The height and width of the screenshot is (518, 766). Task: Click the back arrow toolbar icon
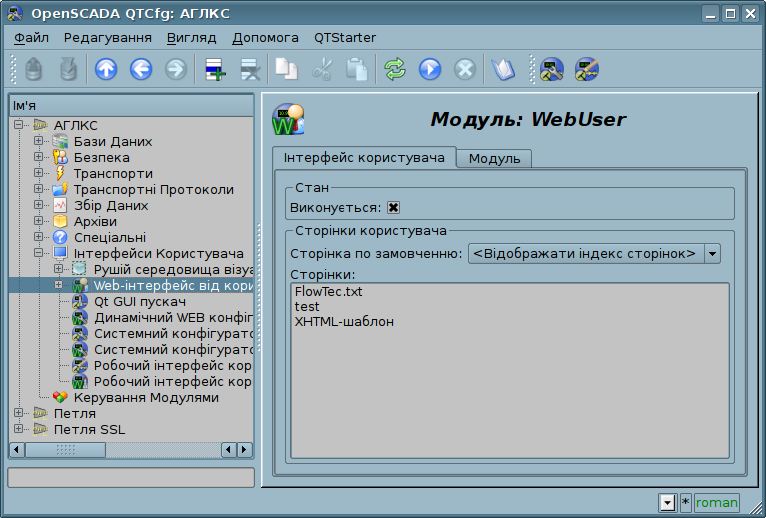click(x=140, y=69)
